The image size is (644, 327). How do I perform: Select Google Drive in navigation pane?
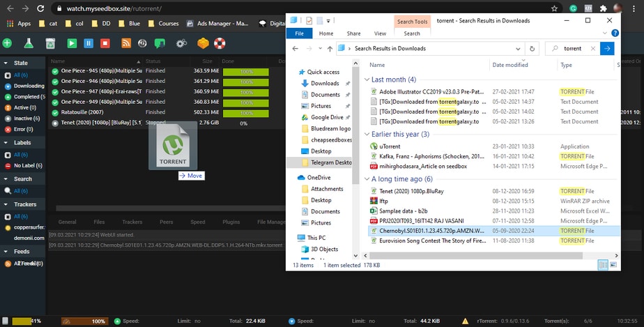click(x=327, y=117)
